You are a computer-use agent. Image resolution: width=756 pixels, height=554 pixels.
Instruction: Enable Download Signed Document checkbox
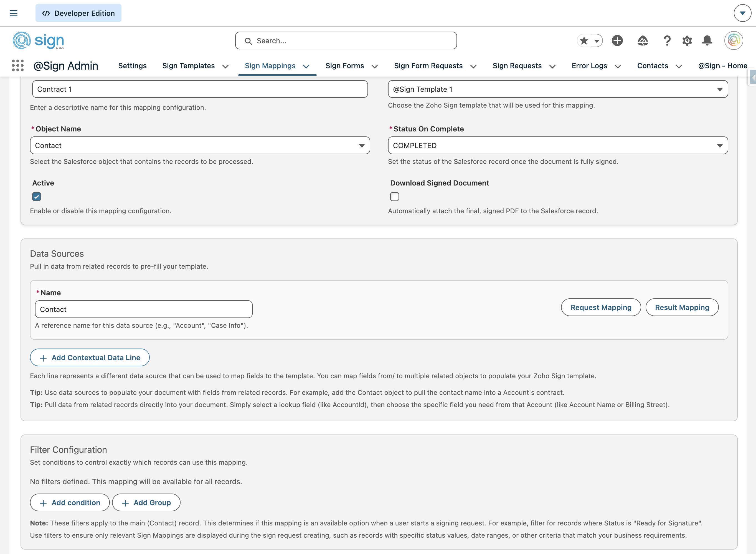[394, 197]
